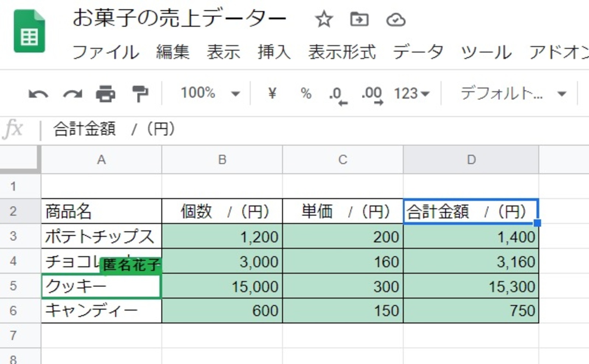The width and height of the screenshot is (589, 364).
Task: Select row 2 header
Action: [x=20, y=211]
